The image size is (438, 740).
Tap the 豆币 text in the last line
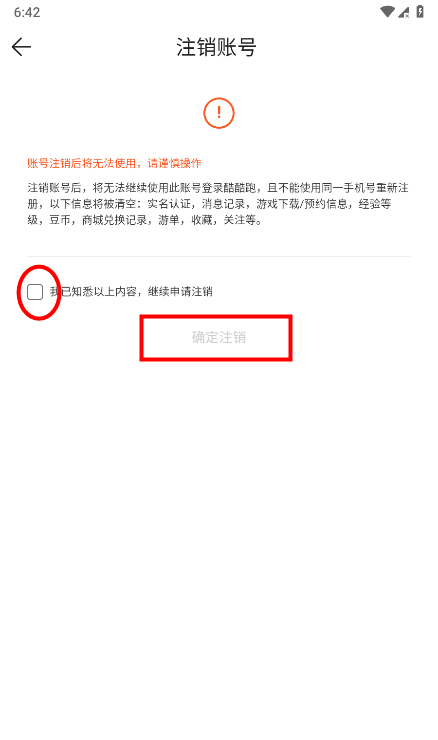(x=60, y=220)
